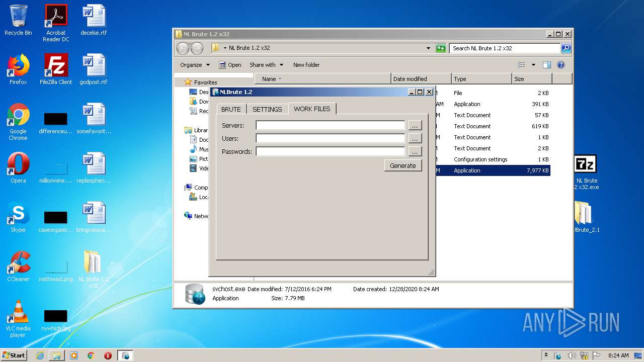Select the 7z NL Brute archive on desktop
644x362 pixels.
point(585,172)
